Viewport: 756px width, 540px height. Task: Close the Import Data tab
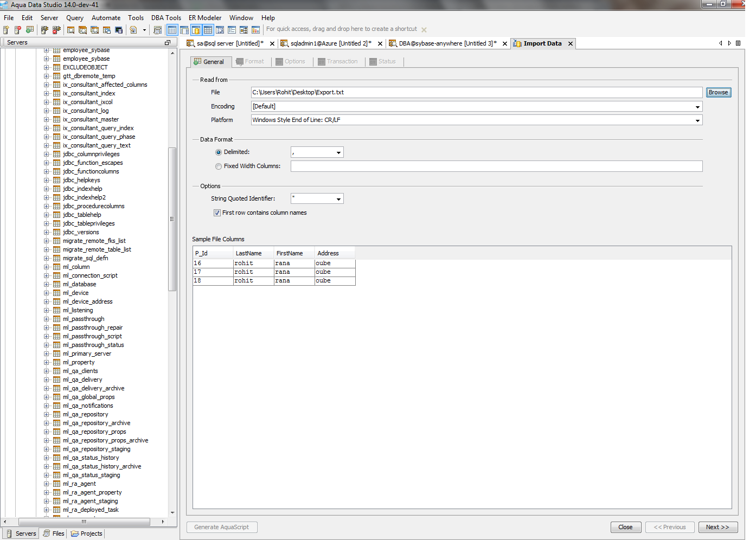571,44
